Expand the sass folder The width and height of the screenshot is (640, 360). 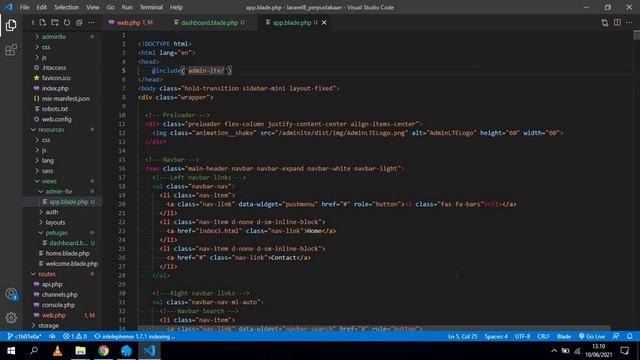pyautogui.click(x=47, y=171)
